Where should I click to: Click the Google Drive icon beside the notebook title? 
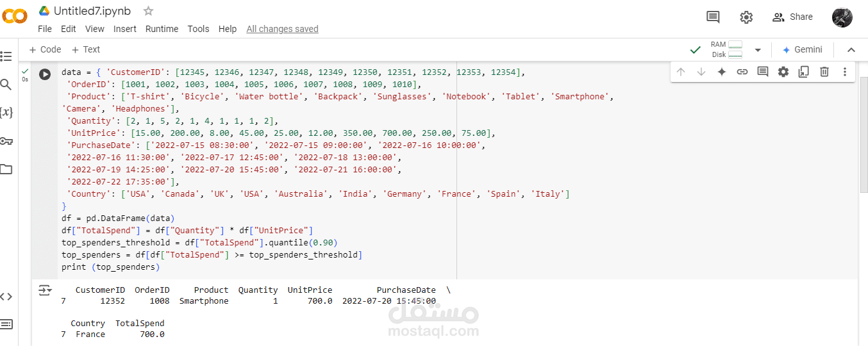click(44, 11)
